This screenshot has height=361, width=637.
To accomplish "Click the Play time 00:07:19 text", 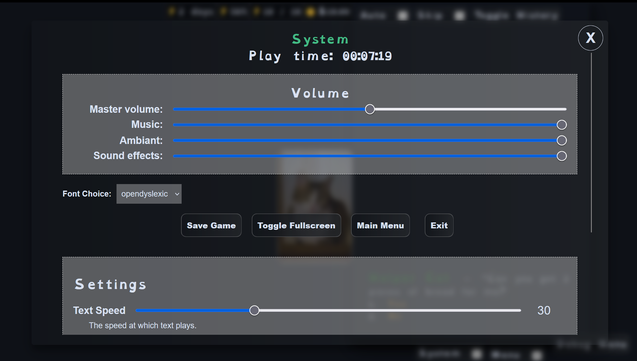I will 320,56.
